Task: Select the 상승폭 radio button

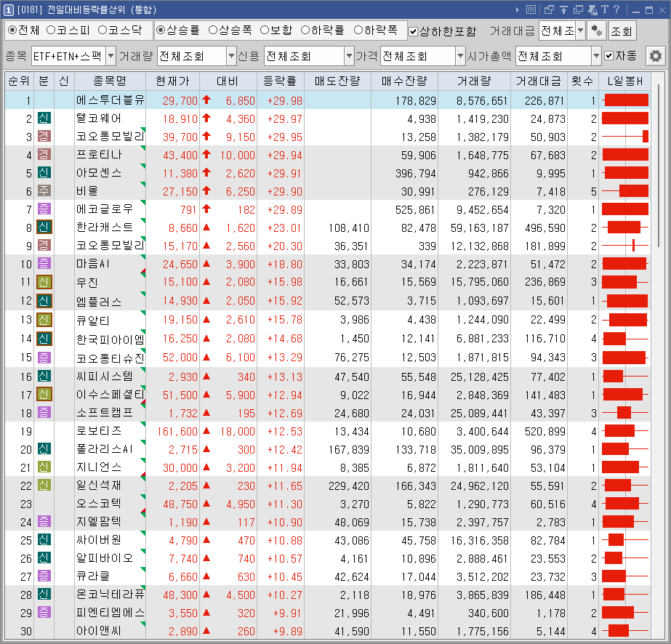Action: [x=213, y=30]
